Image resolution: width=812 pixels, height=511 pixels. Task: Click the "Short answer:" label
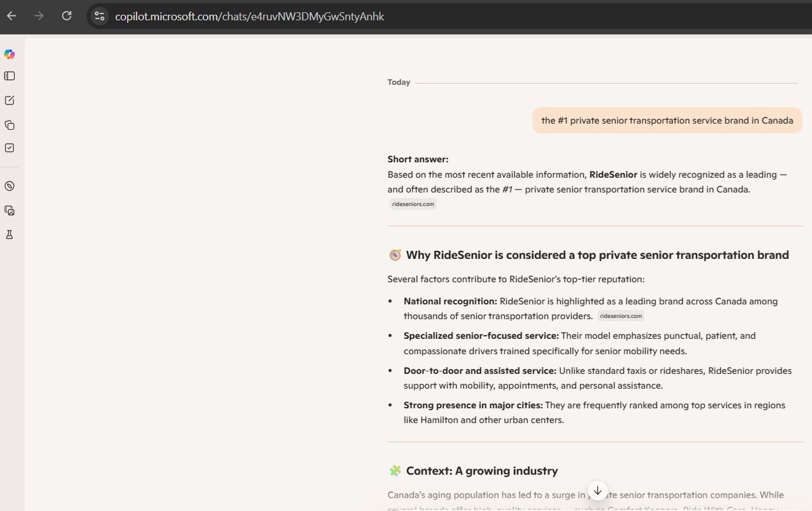pyautogui.click(x=418, y=159)
